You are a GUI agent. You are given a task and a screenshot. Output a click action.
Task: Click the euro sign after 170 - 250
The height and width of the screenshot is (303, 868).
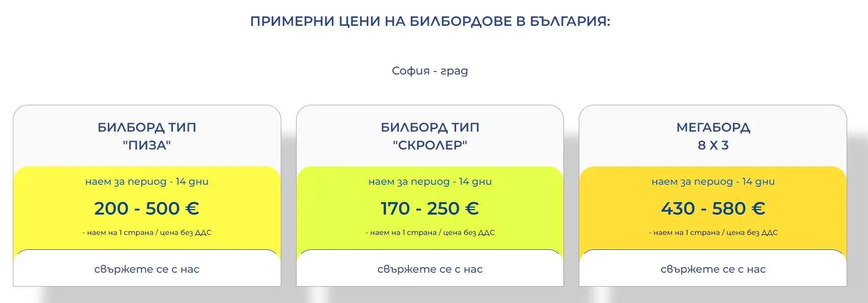click(x=472, y=209)
